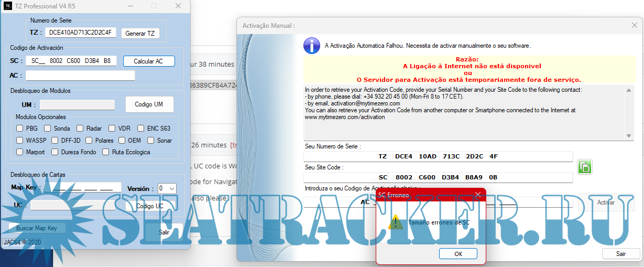Close the SC Erroneo error dialog
Image resolution: width=644 pixels, height=267 pixels.
click(477, 195)
